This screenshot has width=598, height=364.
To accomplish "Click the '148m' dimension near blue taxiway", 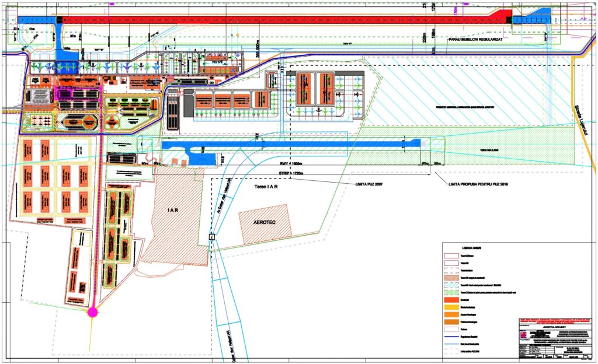I will 66,49.
